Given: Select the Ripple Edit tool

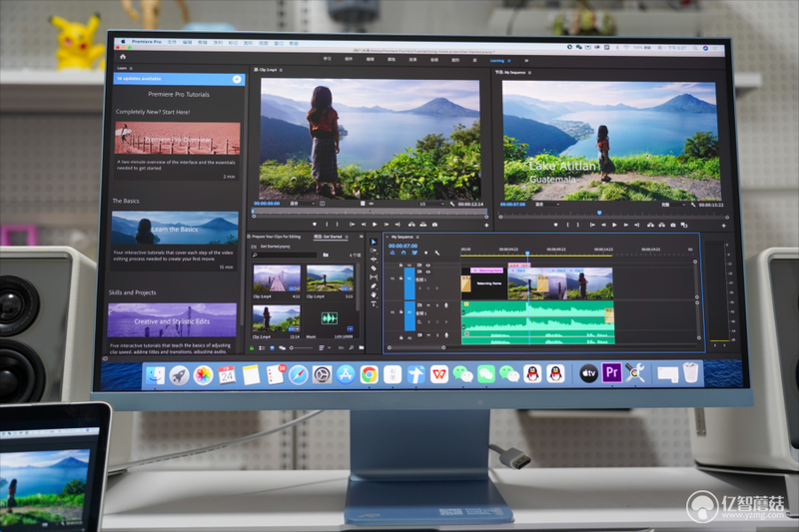Looking at the screenshot, I should point(374,260).
